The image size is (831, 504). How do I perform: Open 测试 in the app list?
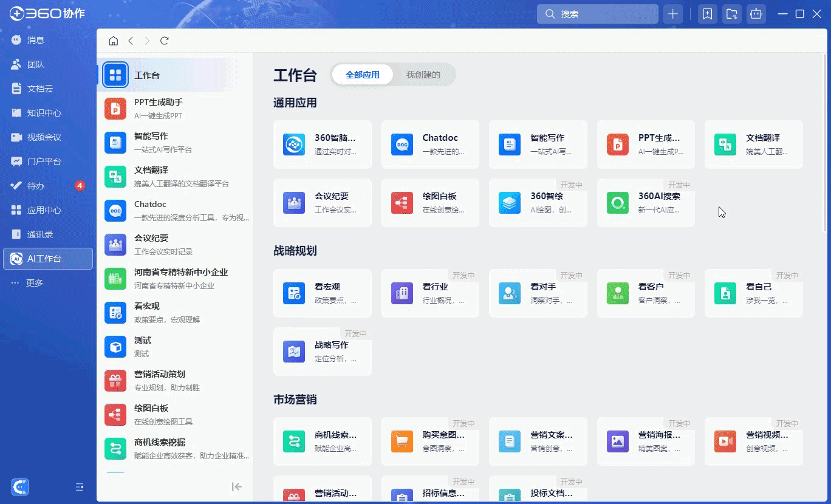175,347
